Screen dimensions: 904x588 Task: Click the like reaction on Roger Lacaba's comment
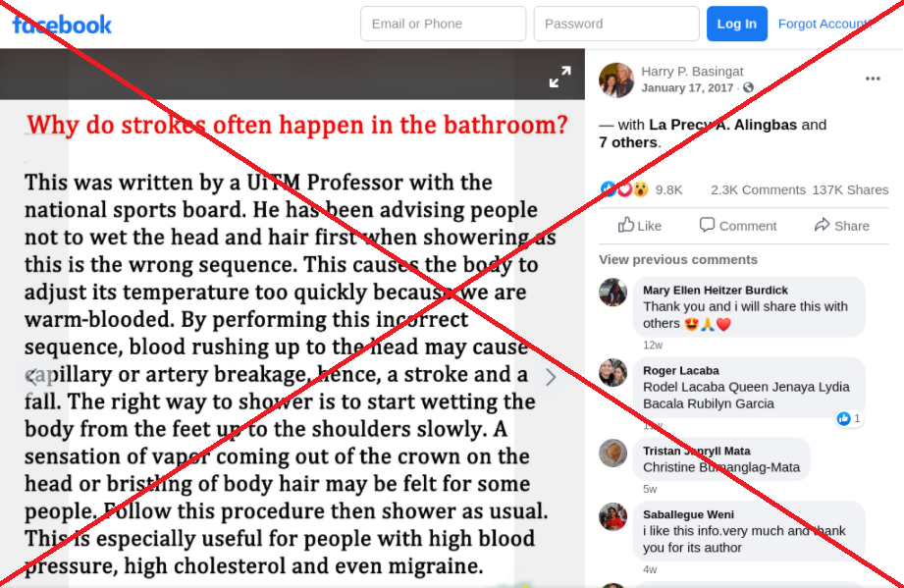[849, 418]
